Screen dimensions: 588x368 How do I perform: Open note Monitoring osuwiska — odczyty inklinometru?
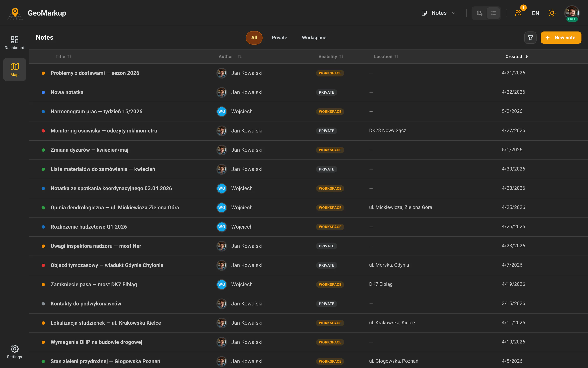click(x=104, y=131)
